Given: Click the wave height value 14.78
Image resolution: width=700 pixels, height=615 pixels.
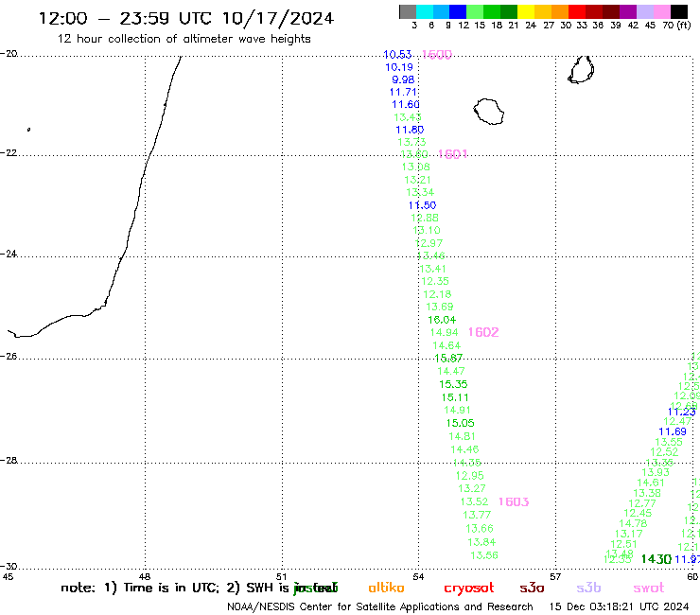Looking at the screenshot, I should [633, 523].
